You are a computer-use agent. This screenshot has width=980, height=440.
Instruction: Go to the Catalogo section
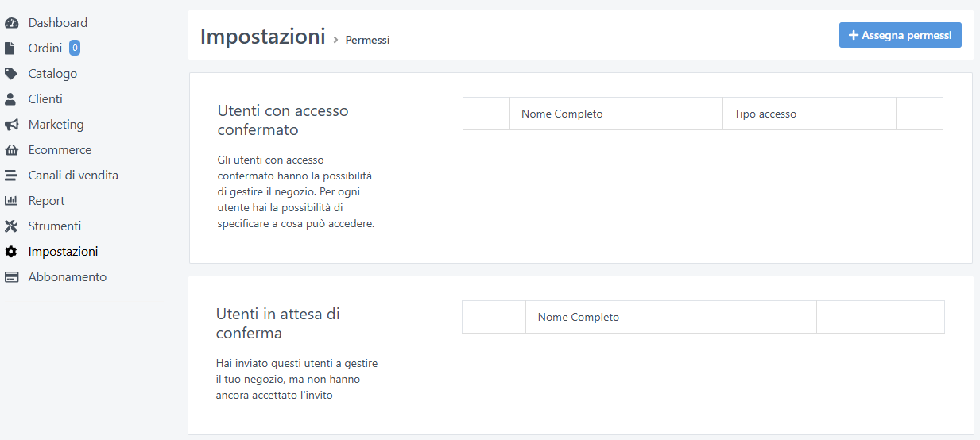(52, 74)
